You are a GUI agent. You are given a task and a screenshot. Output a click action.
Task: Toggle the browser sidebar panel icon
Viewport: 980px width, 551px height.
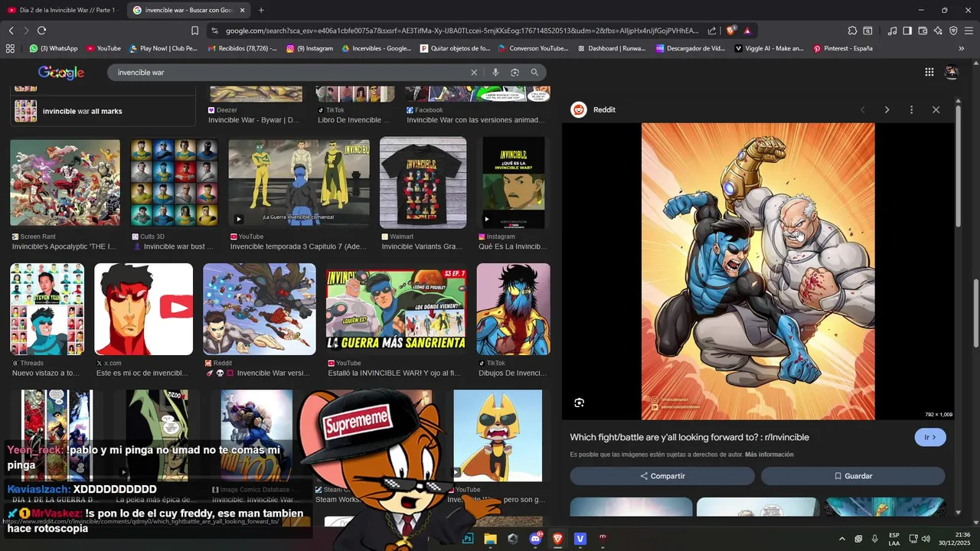907,31
